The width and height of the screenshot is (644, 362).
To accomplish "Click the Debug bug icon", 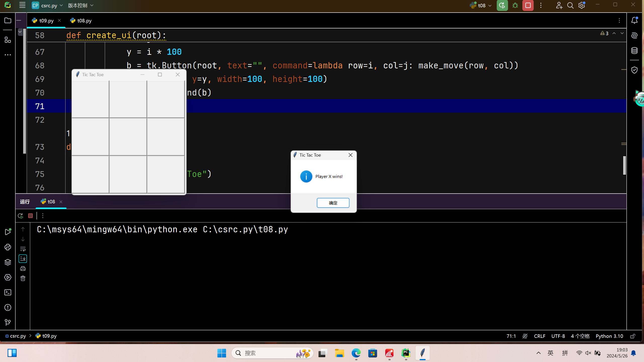I will (x=515, y=6).
